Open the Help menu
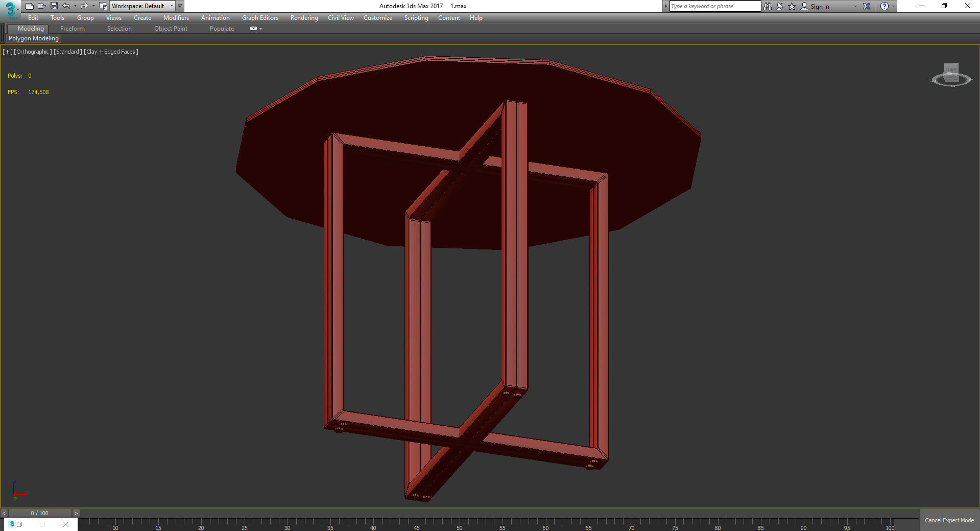The width and height of the screenshot is (980, 531). pos(476,18)
